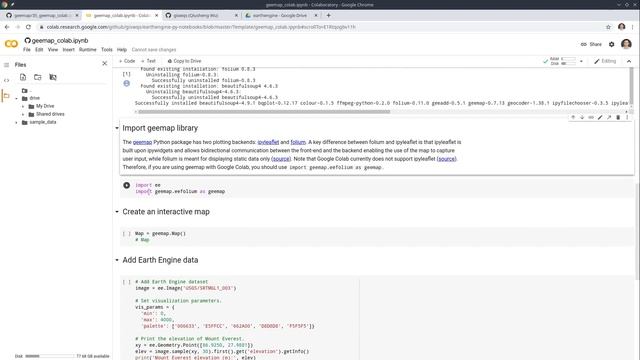Screen dimensions: 640x360
Task: Go back with the browser back arrow
Action: coord(7,27)
